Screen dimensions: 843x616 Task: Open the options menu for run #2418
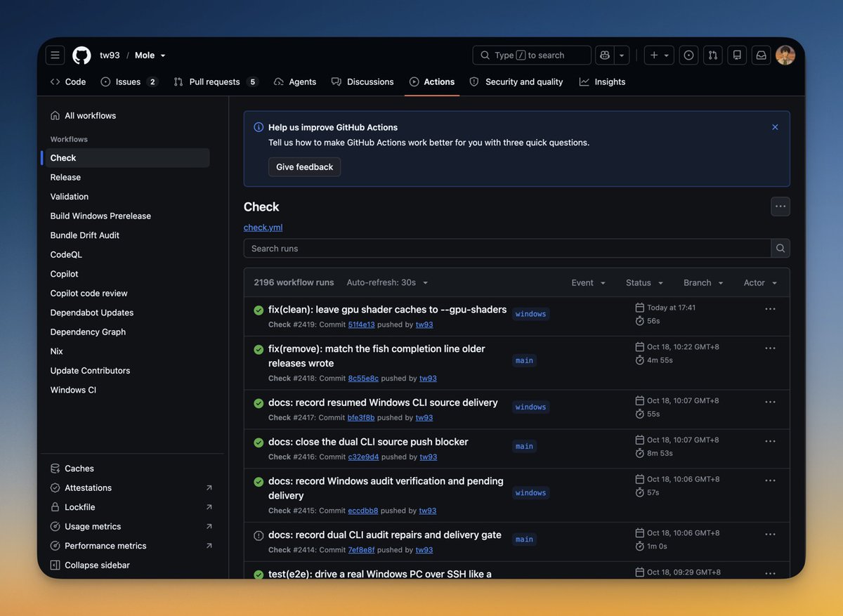(x=770, y=348)
